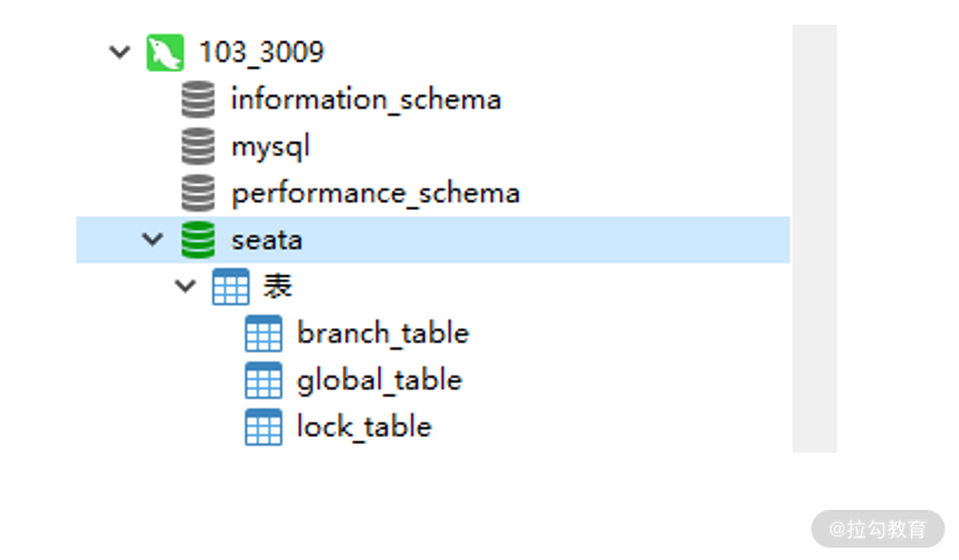Click the lock_table grid icon
The image size is (959, 560).
[x=264, y=426]
